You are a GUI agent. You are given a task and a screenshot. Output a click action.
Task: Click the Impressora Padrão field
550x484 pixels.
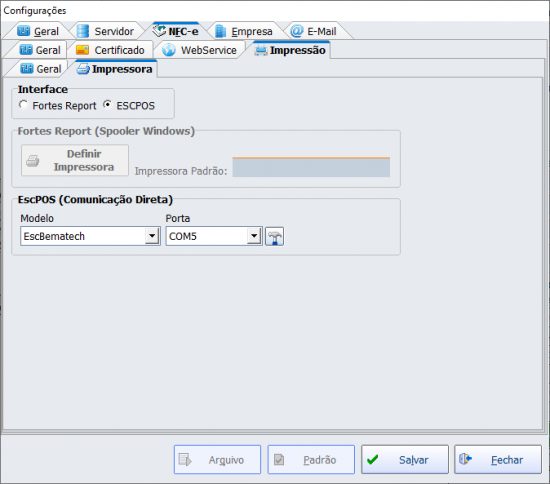311,167
